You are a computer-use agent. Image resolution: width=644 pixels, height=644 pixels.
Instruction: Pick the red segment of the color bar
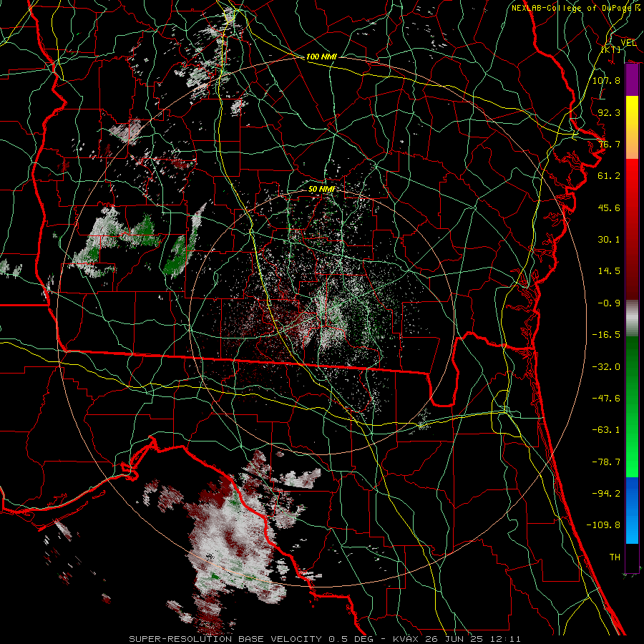(x=632, y=229)
